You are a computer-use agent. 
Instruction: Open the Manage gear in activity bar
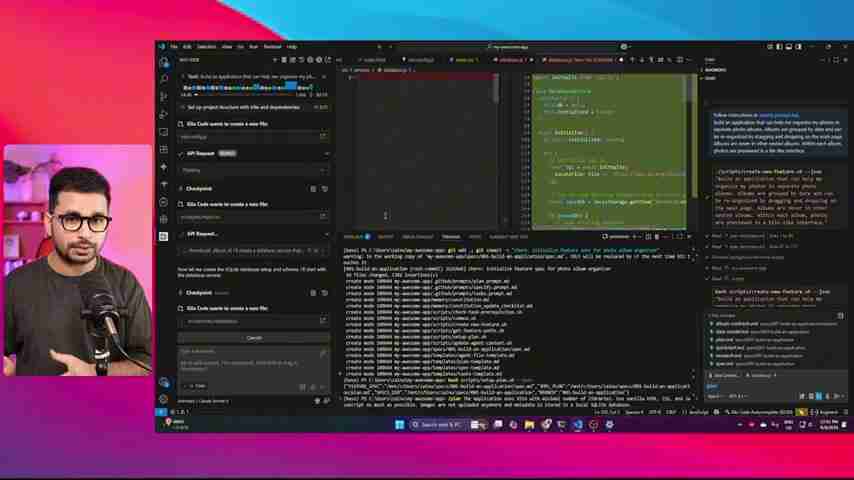[164, 399]
